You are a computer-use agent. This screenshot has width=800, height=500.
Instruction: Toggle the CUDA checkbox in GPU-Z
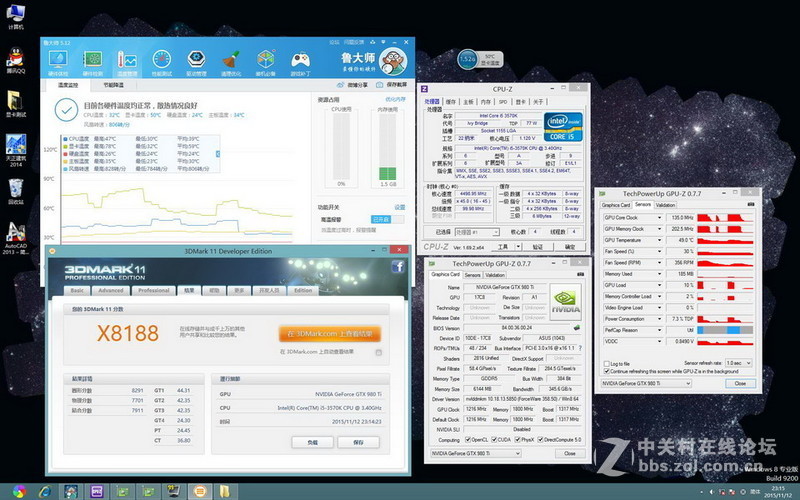click(493, 439)
